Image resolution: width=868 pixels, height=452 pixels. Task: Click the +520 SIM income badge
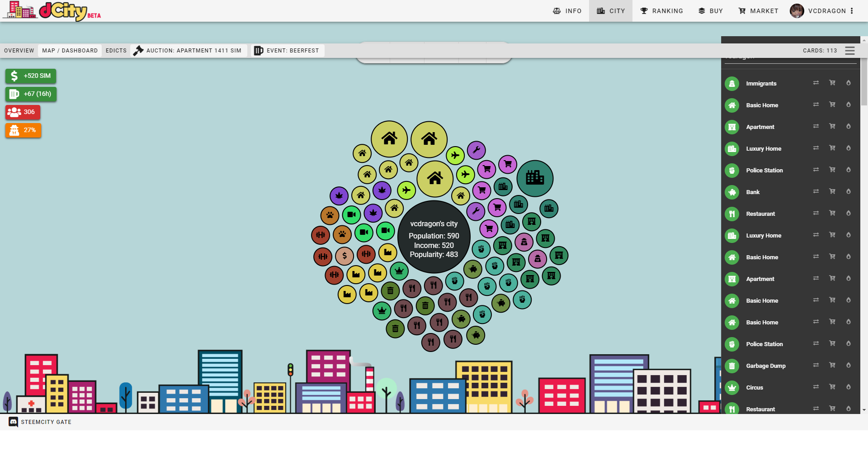31,76
